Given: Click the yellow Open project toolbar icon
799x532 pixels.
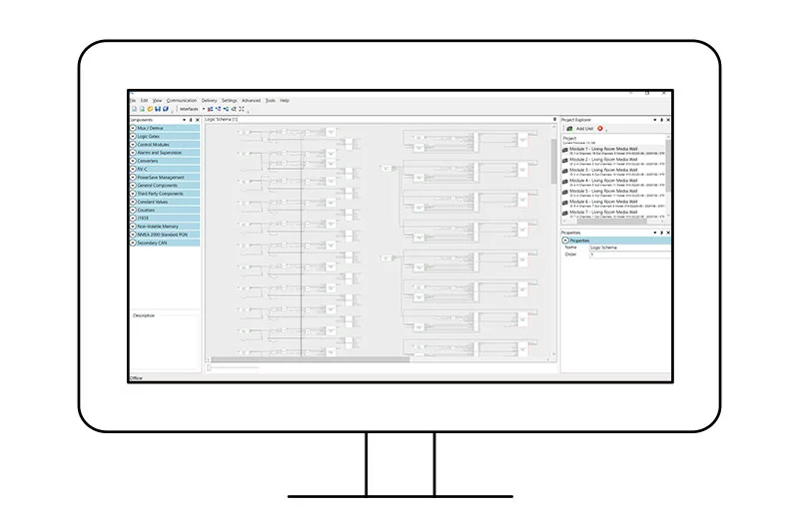Looking at the screenshot, I should click(x=150, y=109).
